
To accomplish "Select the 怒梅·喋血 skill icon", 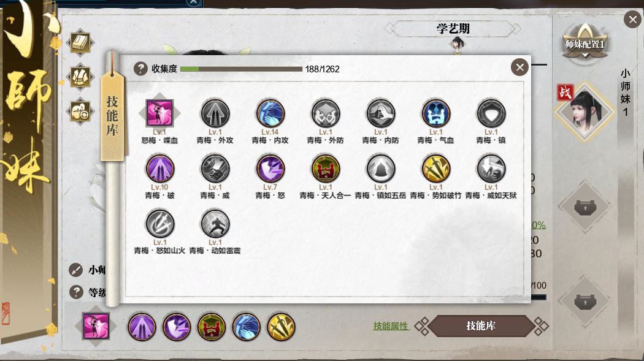I will pyautogui.click(x=159, y=113).
